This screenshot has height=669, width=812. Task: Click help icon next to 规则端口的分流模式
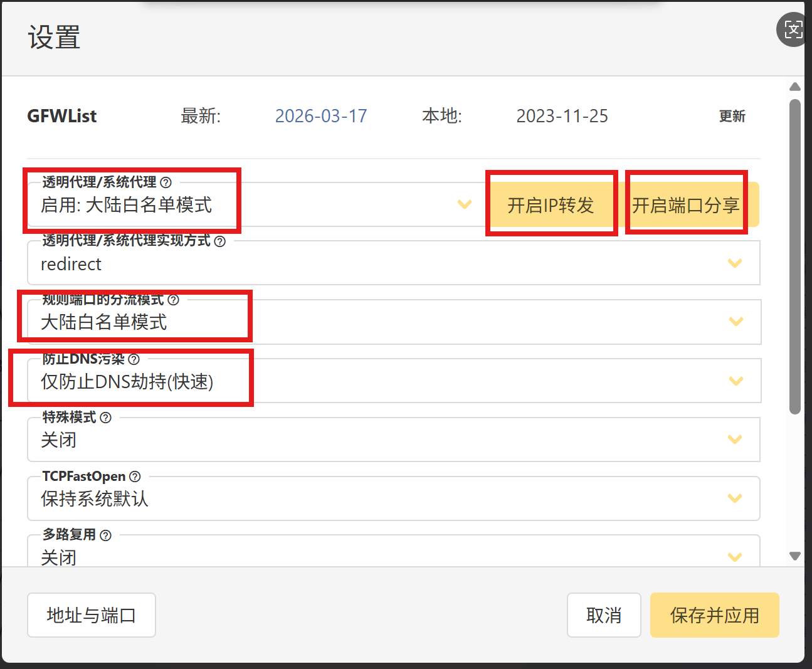[x=174, y=300]
